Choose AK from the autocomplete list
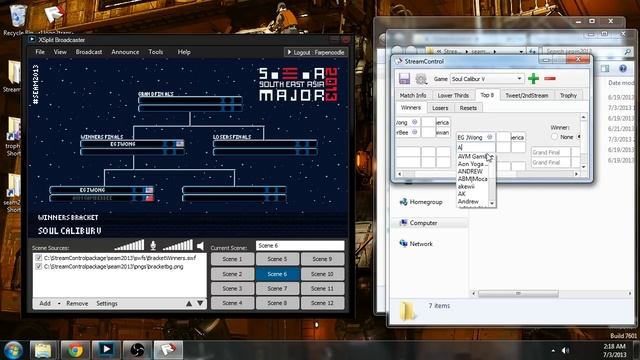This screenshot has width=640, height=360. click(473, 194)
